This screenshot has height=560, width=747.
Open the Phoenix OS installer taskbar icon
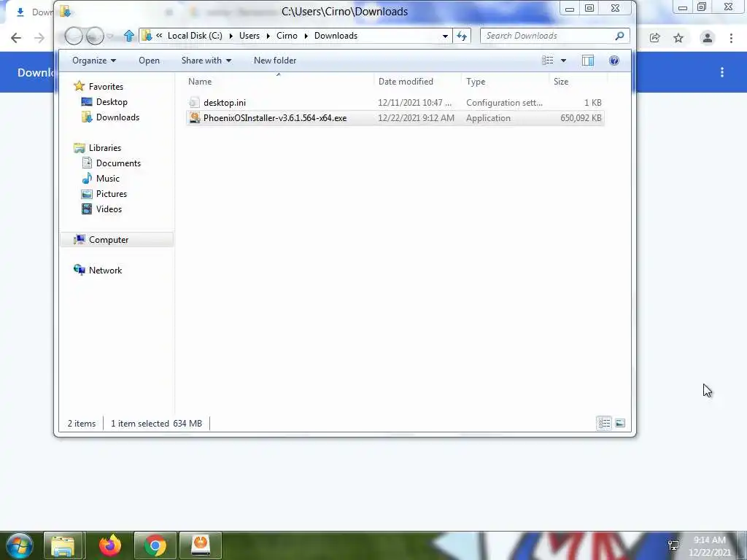(201, 545)
